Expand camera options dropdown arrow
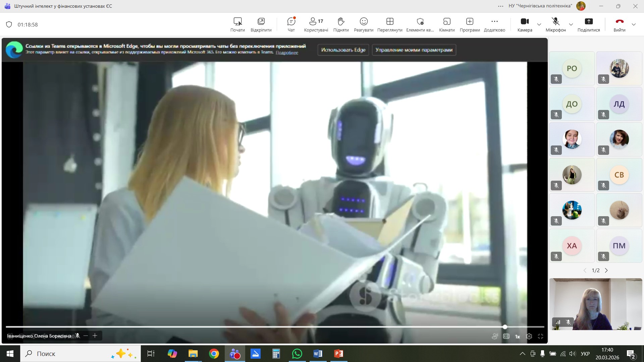 539,24
